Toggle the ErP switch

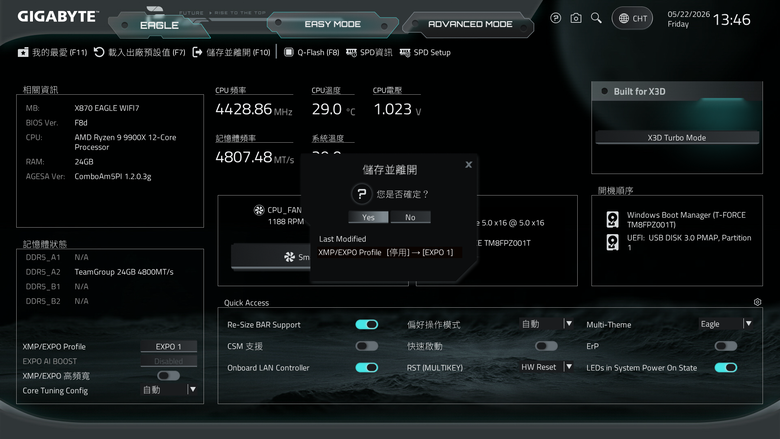[726, 346]
